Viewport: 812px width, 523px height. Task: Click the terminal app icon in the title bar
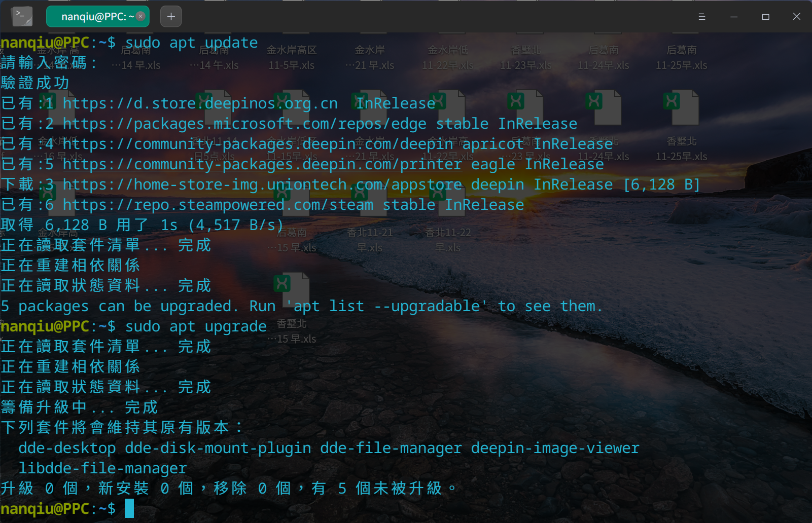(22, 17)
